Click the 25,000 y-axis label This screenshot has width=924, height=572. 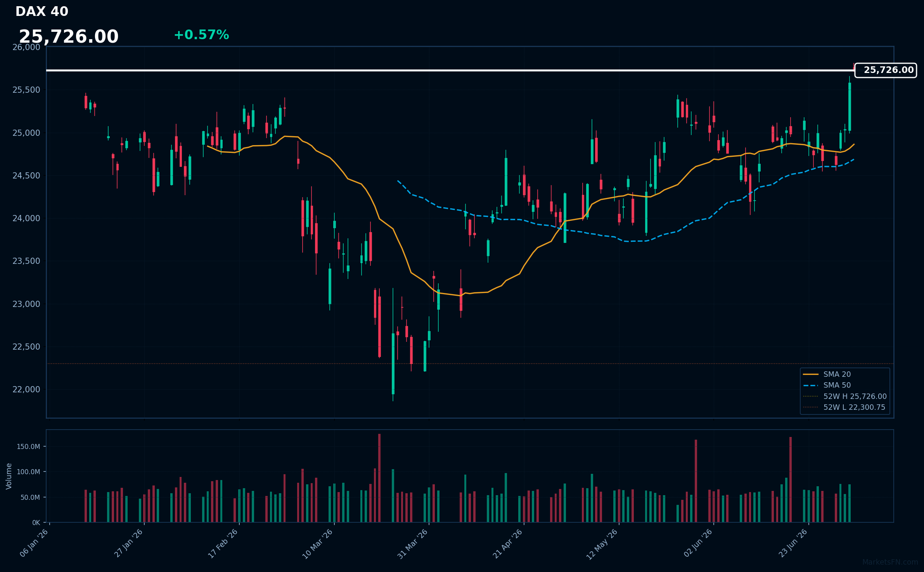click(x=26, y=133)
